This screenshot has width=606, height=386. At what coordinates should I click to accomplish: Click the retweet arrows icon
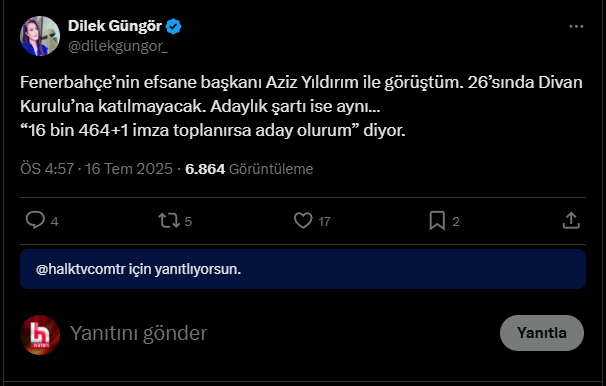[169, 221]
